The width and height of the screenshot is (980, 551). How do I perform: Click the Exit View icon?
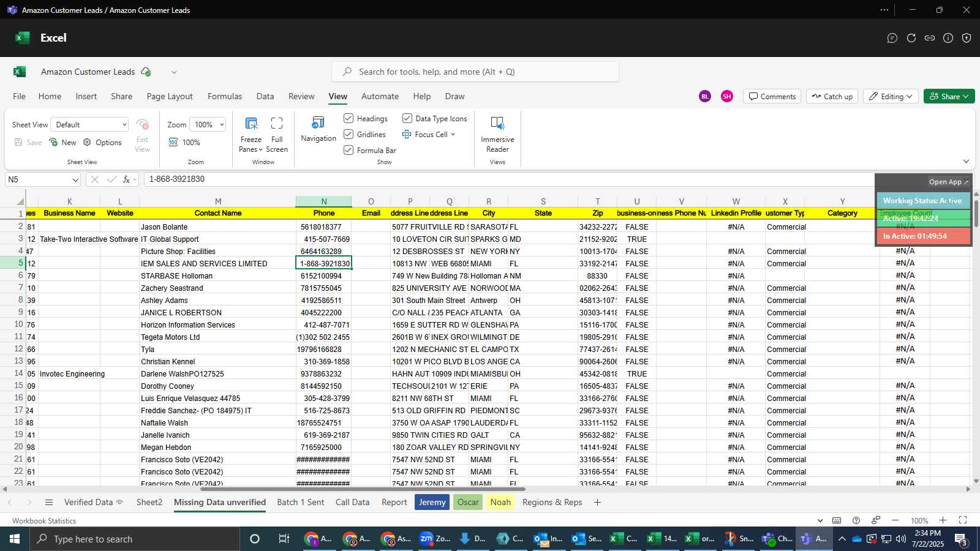click(142, 125)
